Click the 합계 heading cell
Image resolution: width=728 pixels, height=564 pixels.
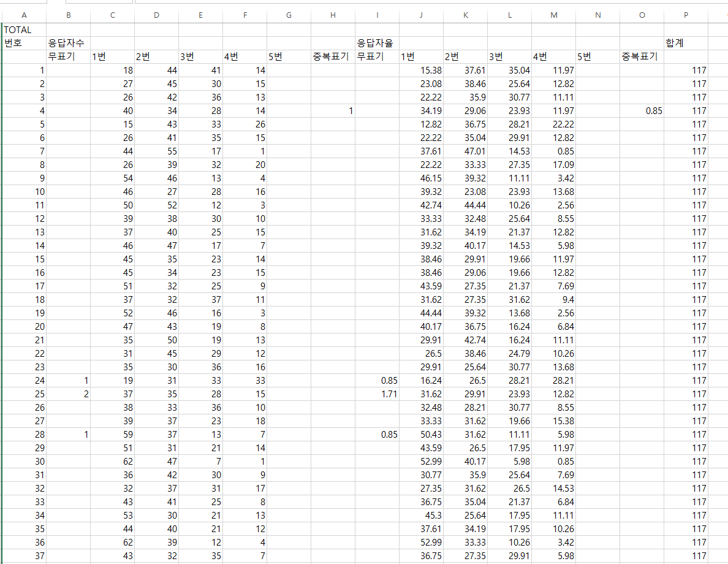pos(686,43)
